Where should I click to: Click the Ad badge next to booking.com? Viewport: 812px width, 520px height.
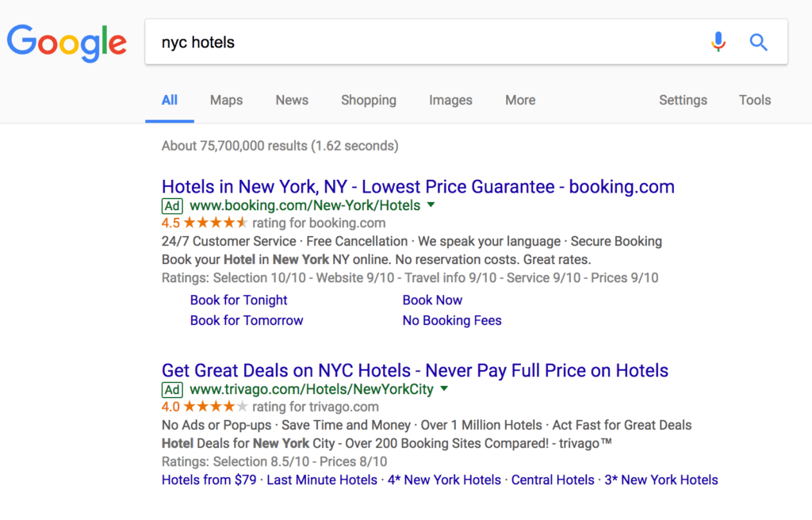click(x=172, y=205)
